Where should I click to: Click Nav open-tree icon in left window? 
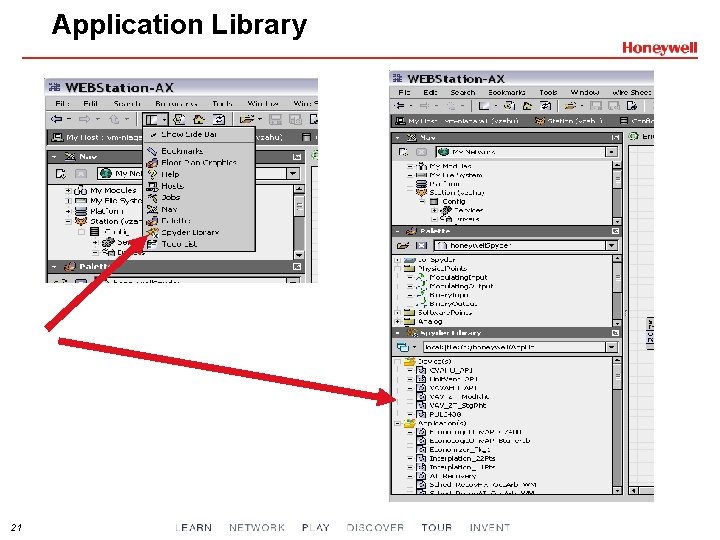[x=61, y=174]
